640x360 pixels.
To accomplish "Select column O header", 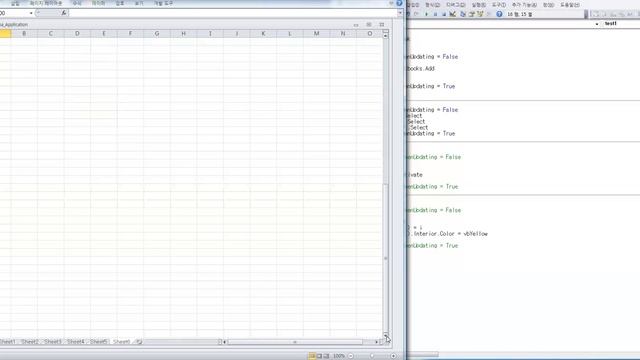I will click(x=369, y=33).
